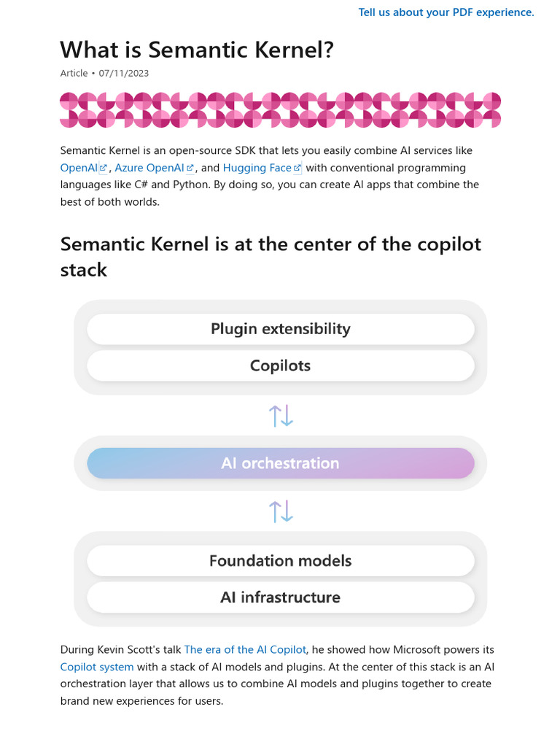560x747 pixels.
Task: Click the AI infrastructure layer box
Action: (281, 597)
